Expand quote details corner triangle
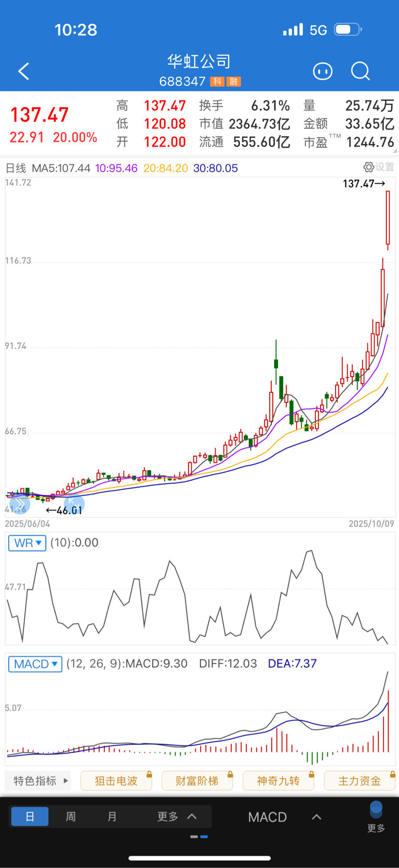This screenshot has width=399, height=868. point(395,151)
